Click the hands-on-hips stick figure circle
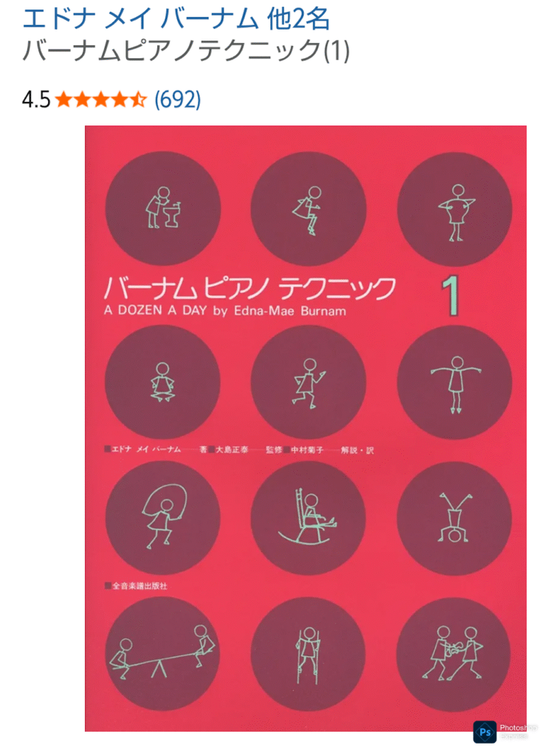Viewport: 551px width, 756px height. tap(454, 209)
